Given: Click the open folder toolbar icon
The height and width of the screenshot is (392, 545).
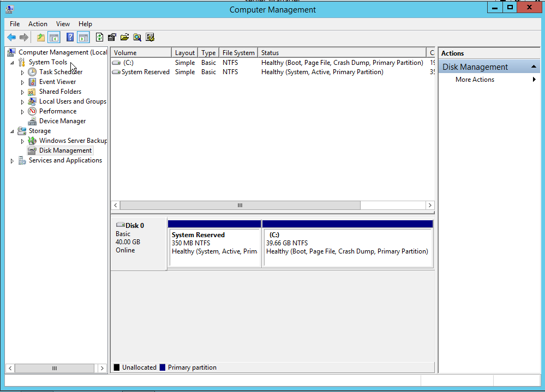Looking at the screenshot, I should pos(124,38).
